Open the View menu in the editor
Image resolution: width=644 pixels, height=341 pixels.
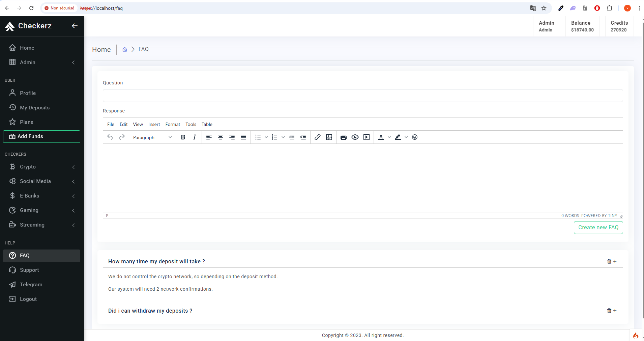(138, 124)
